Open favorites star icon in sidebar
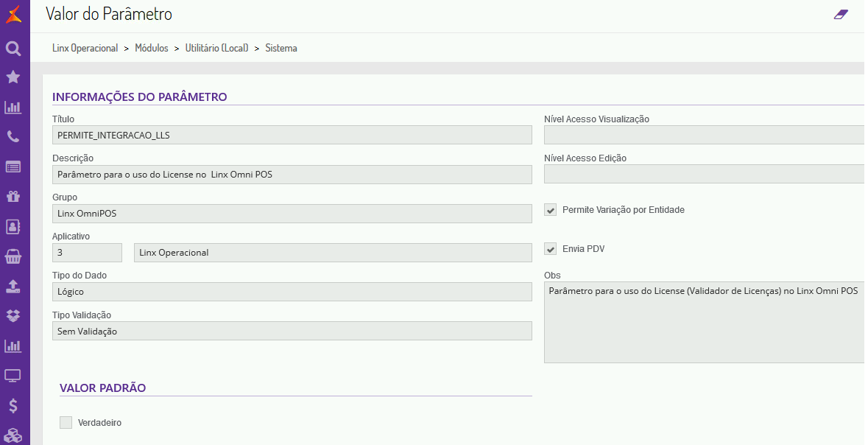Image resolution: width=868 pixels, height=445 pixels. (13, 77)
